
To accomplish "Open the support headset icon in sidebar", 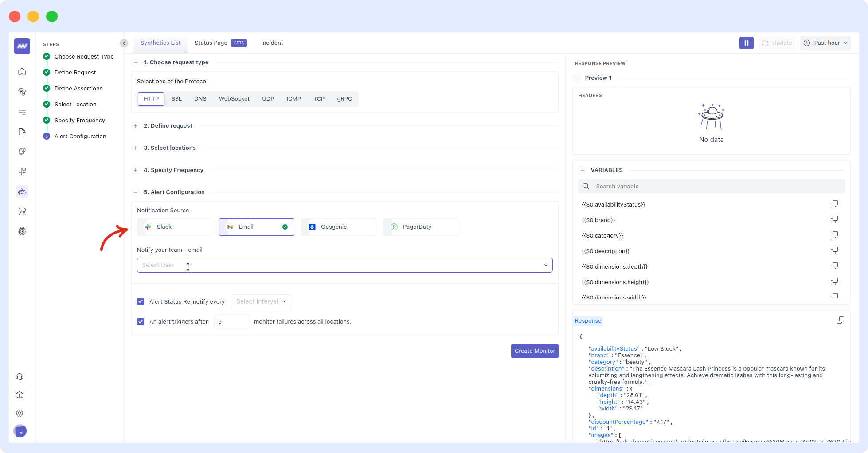I will (20, 377).
